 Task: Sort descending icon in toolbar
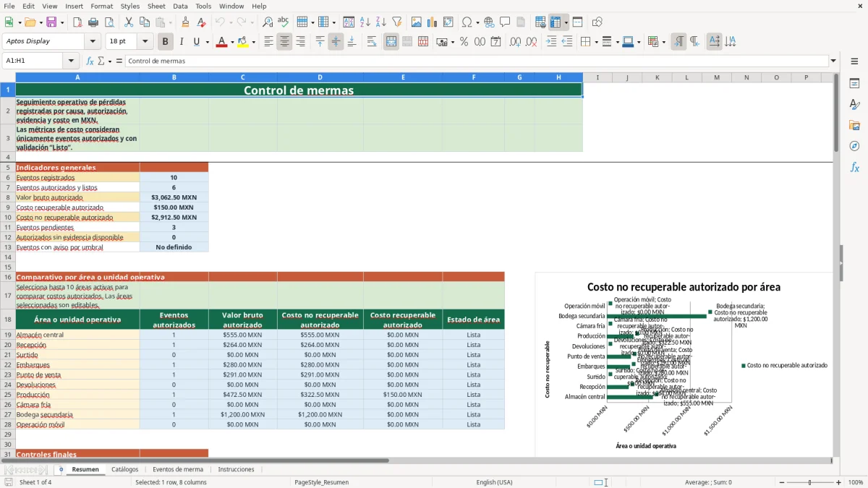[x=380, y=22]
